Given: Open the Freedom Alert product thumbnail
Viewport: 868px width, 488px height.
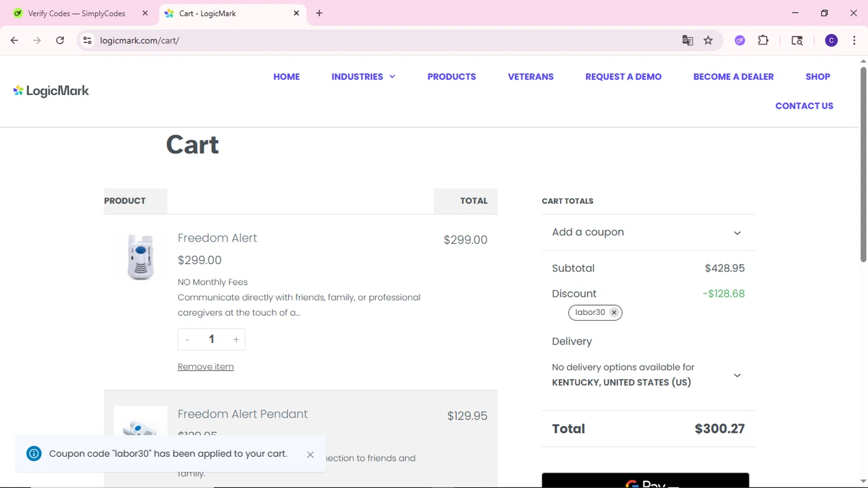Looking at the screenshot, I should 141,257.
